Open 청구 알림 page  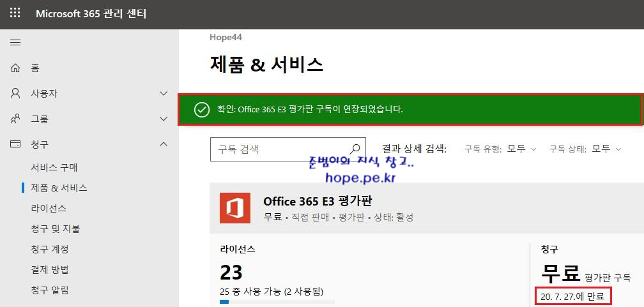click(50, 290)
